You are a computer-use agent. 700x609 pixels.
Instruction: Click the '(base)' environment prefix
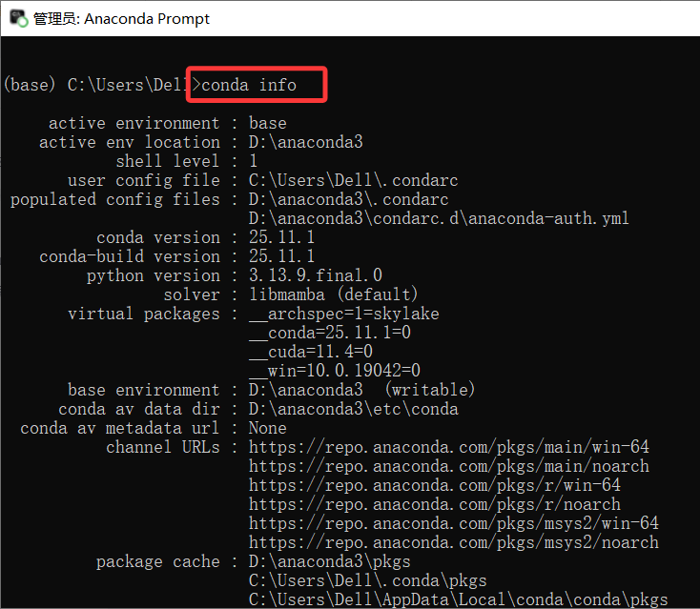[x=30, y=85]
